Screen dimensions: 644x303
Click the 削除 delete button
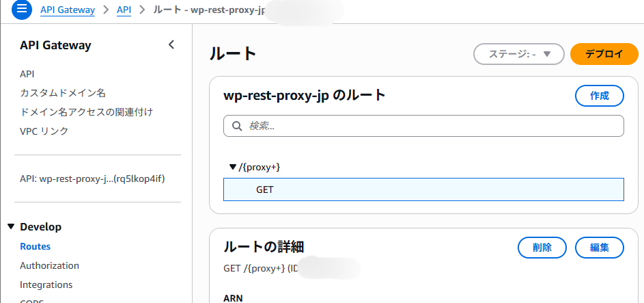[x=542, y=247]
